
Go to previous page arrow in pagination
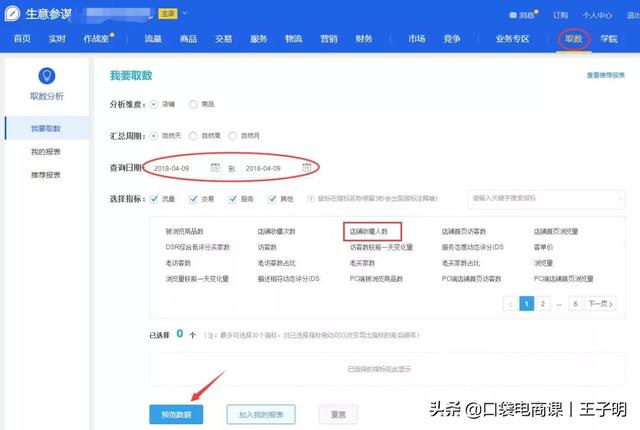[510, 304]
